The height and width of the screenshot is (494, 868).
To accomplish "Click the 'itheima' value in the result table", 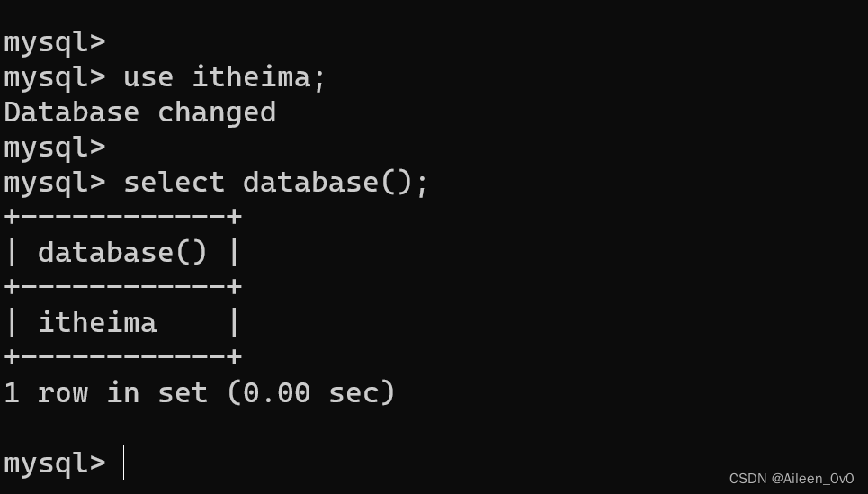I will [97, 323].
